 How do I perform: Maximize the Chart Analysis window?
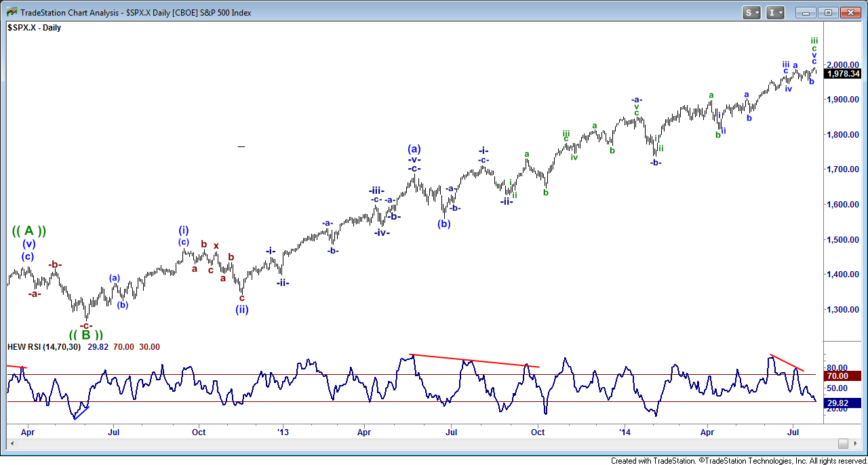point(827,12)
